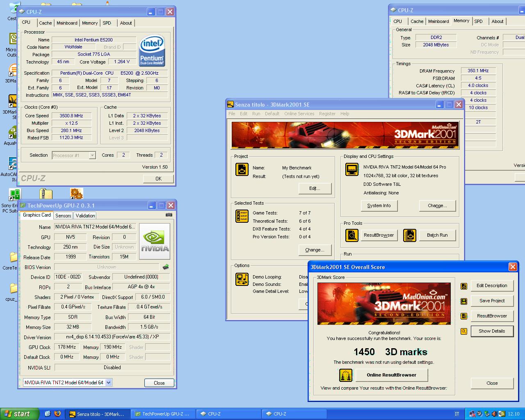
Task: Click the Edit... button in Project section
Action: [315, 188]
